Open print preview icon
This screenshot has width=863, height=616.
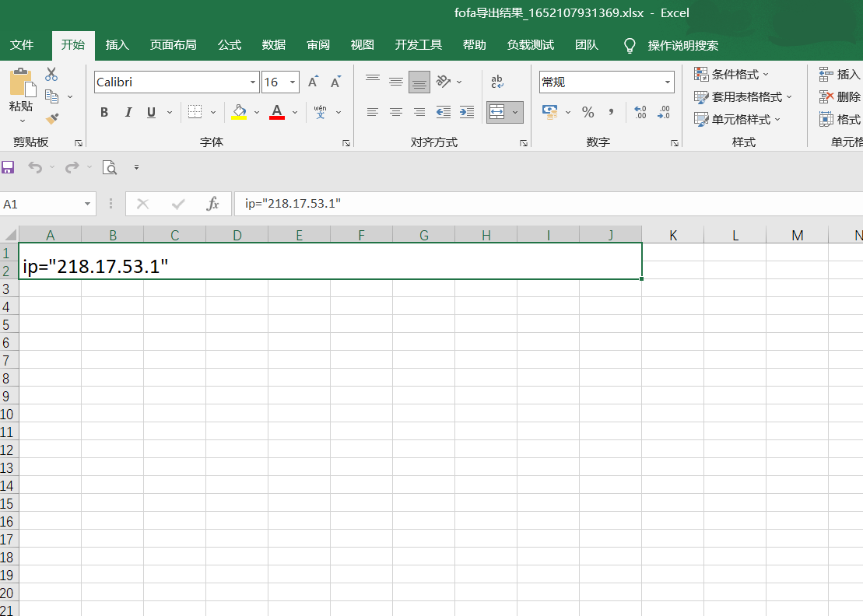coord(110,167)
